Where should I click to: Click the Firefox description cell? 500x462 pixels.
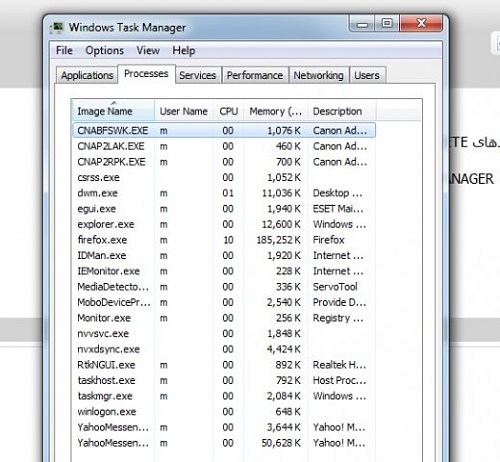328,240
